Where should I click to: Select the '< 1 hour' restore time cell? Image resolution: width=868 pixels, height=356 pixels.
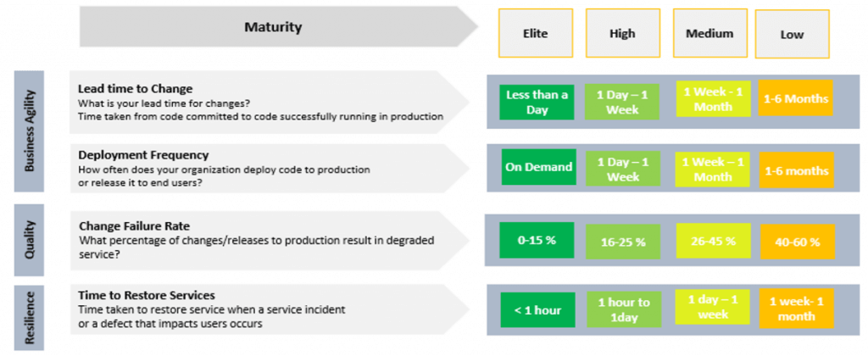537,310
